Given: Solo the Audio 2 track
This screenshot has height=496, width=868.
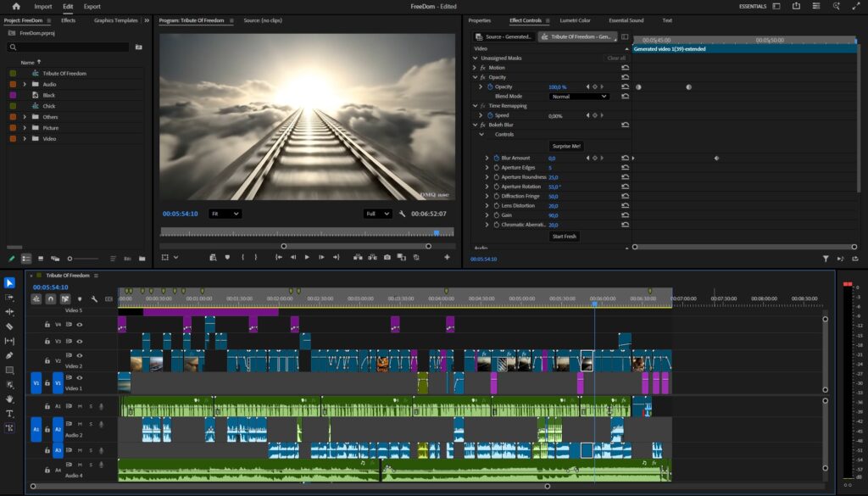Looking at the screenshot, I should 91,423.
